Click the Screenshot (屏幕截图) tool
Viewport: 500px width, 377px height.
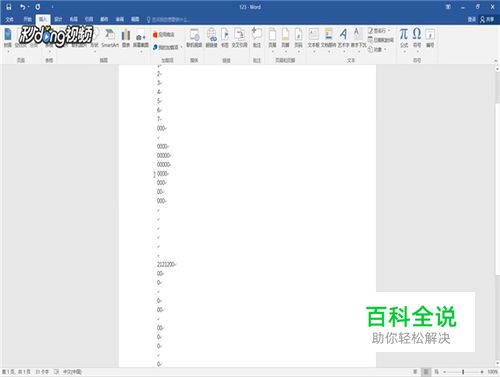(141, 38)
